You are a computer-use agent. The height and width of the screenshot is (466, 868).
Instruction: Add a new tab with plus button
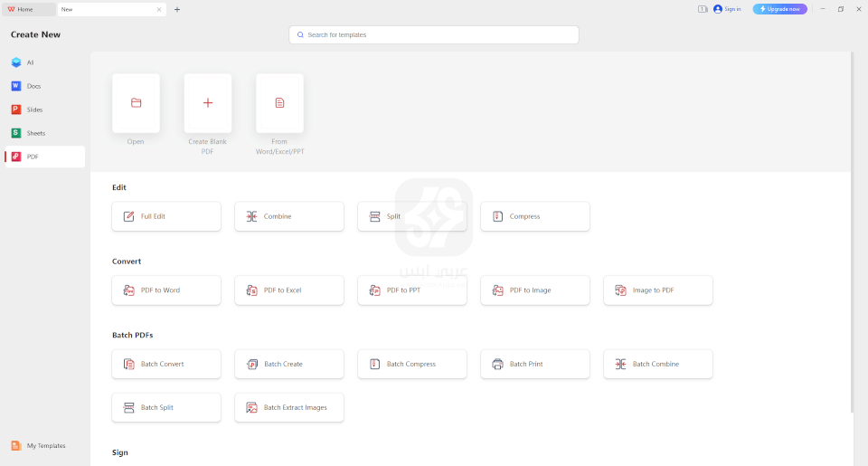pos(177,9)
